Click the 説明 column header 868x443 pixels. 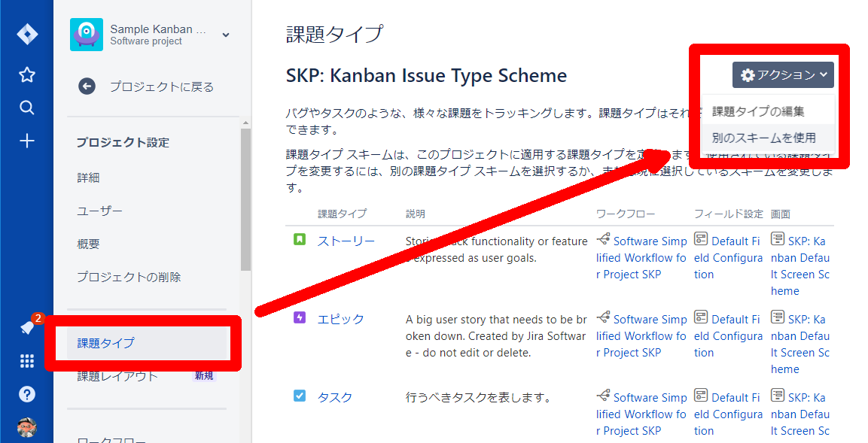tap(415, 214)
